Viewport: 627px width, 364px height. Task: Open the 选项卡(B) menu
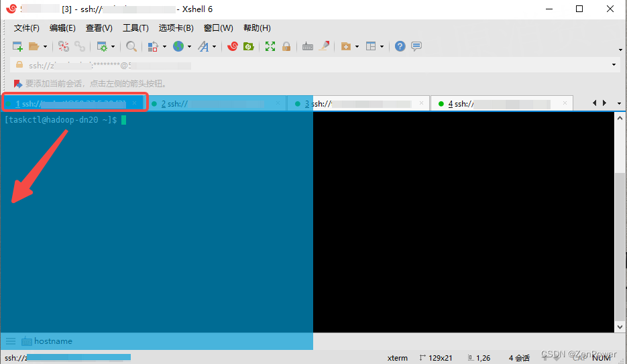click(x=176, y=28)
